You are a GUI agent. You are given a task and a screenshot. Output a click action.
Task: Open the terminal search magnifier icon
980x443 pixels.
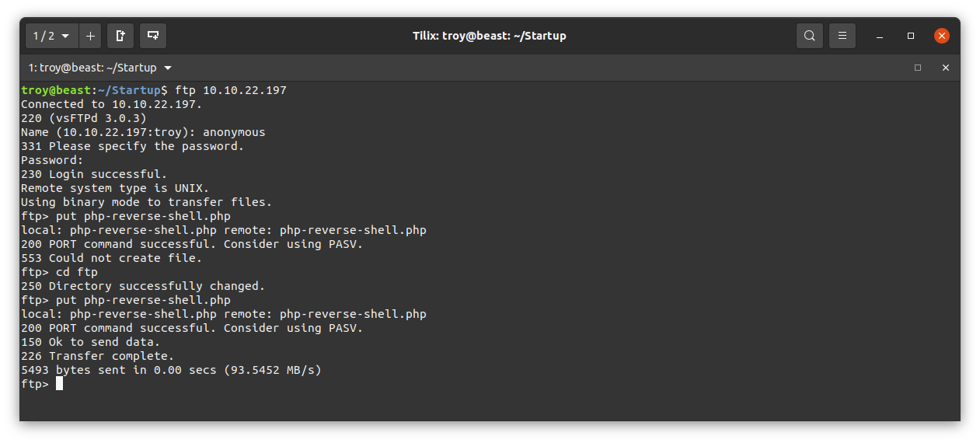pos(810,36)
